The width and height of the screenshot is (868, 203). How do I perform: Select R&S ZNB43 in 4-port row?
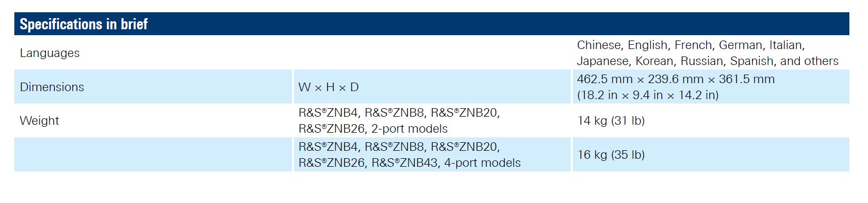(x=405, y=163)
